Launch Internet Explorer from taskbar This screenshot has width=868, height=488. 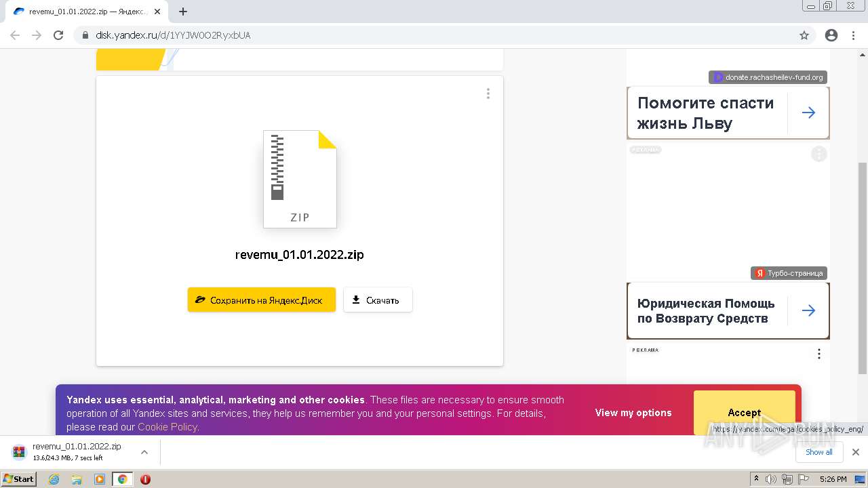(x=54, y=479)
